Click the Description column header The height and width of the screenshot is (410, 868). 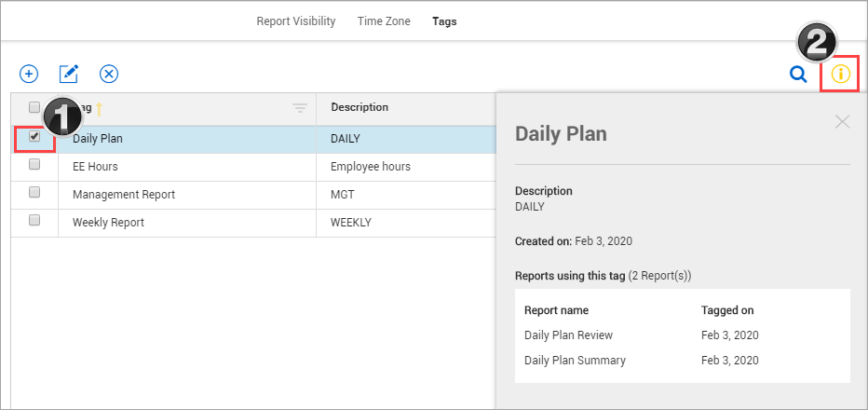click(x=359, y=107)
